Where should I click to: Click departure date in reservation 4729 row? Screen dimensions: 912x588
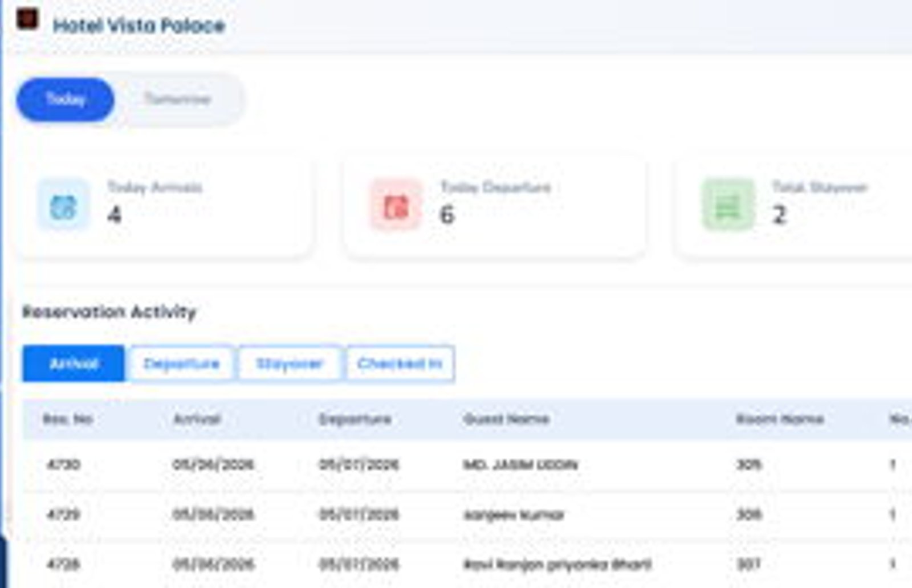(x=359, y=514)
